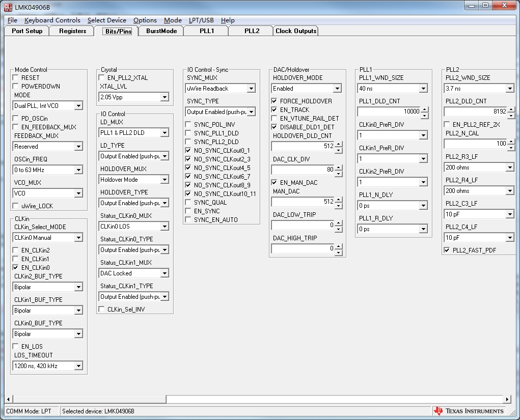Enable the EN_PLL2_XTAL checkbox

(x=101, y=77)
